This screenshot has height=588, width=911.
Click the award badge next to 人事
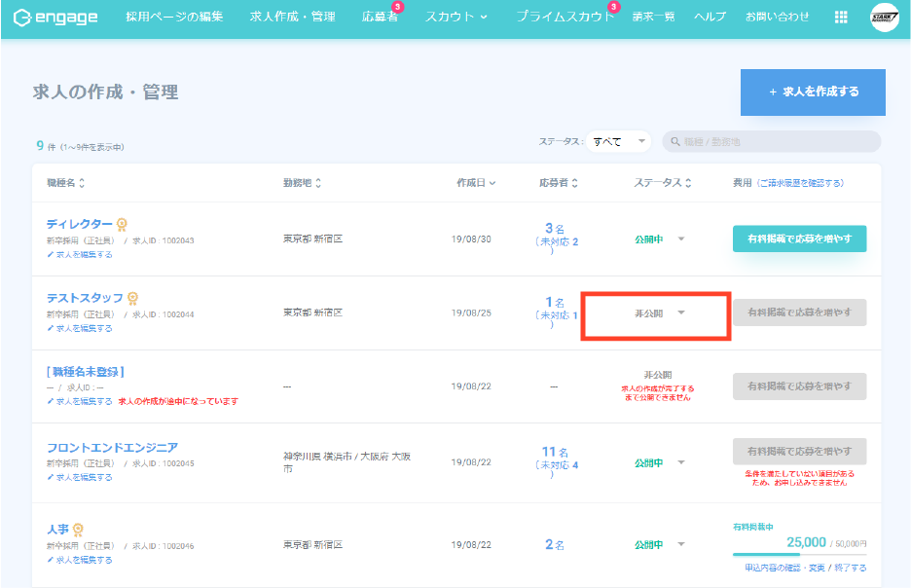78,530
